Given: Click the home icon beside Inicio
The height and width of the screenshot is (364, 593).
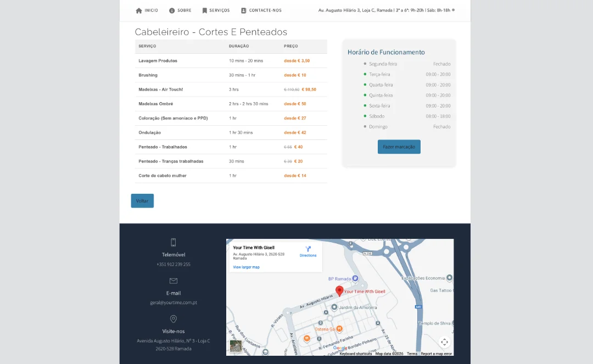Looking at the screenshot, I should [139, 10].
